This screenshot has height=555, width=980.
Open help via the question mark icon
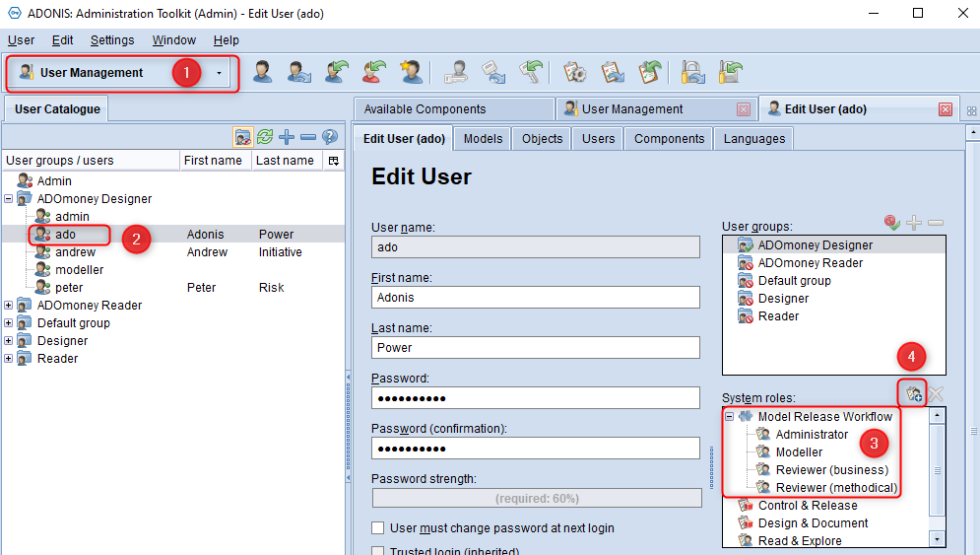click(x=329, y=136)
